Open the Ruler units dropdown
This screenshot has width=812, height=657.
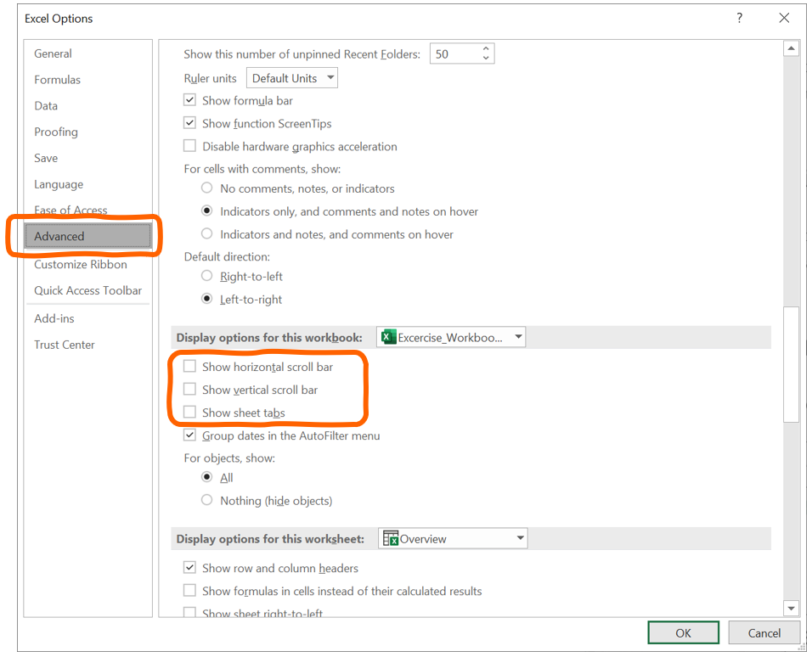pos(330,77)
